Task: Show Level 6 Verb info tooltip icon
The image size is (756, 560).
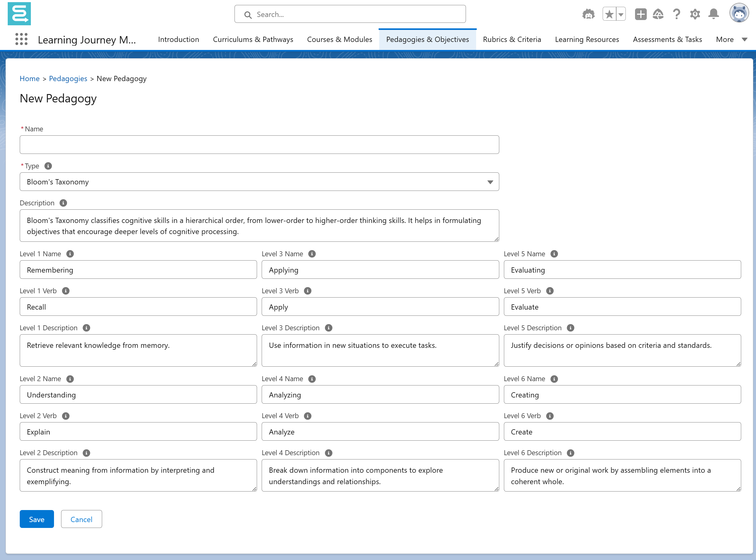Action: tap(550, 416)
